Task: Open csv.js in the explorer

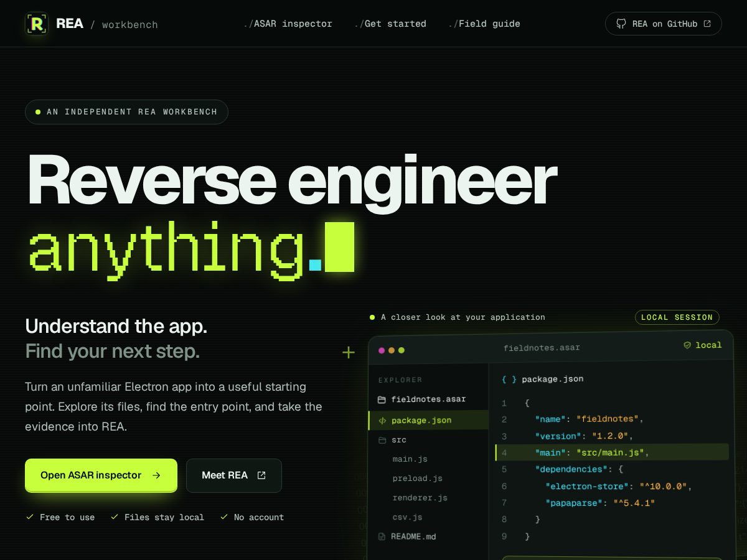Action: [407, 517]
